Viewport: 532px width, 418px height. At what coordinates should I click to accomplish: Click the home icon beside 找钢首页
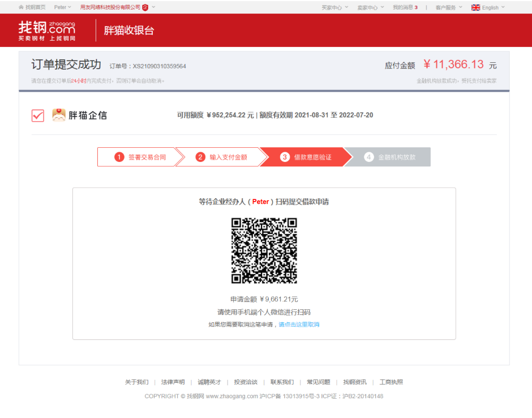pos(21,7)
